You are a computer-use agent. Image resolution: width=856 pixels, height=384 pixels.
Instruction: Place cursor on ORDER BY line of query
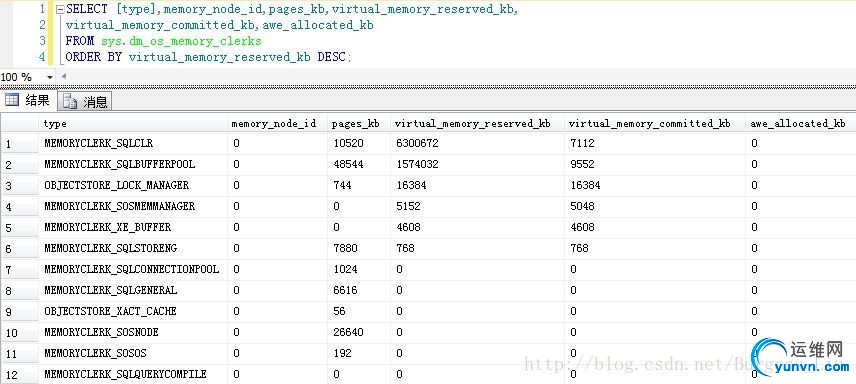click(209, 57)
